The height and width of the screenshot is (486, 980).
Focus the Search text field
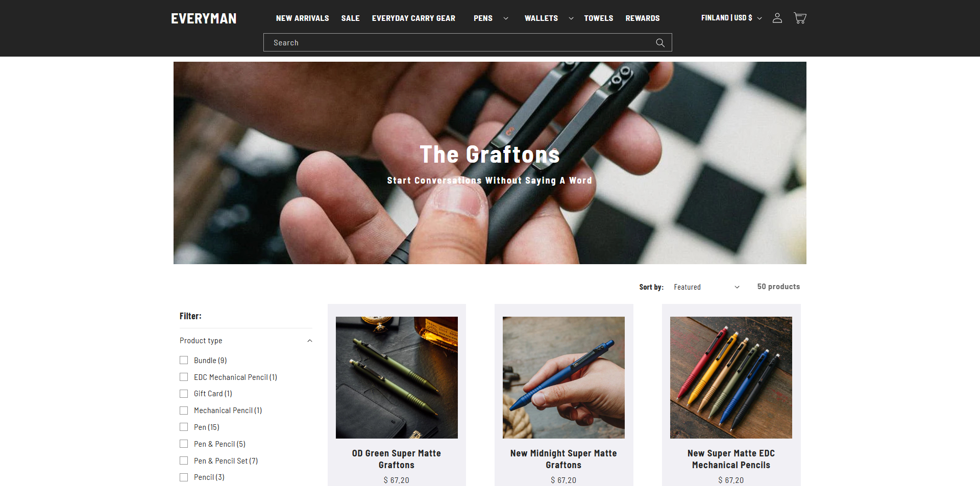[x=459, y=42]
